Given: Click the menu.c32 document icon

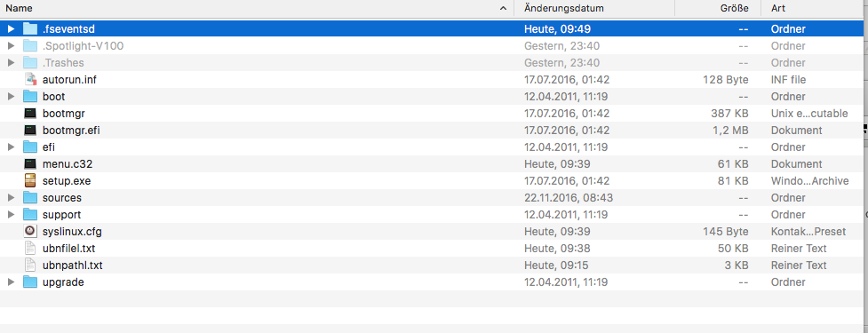Looking at the screenshot, I should click(30, 164).
